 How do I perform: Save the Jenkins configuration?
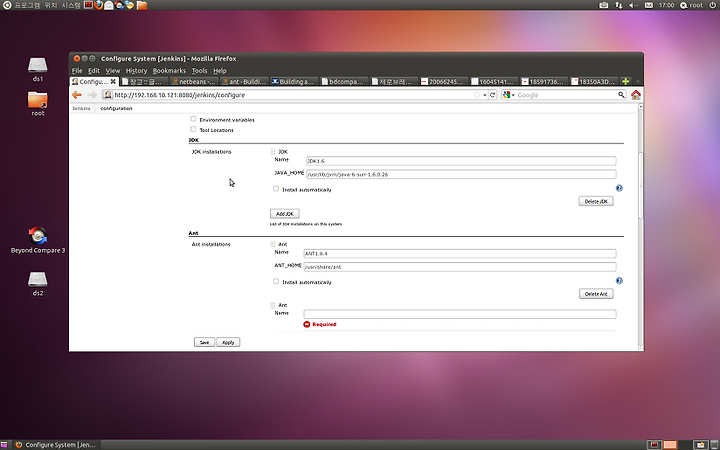click(x=204, y=342)
